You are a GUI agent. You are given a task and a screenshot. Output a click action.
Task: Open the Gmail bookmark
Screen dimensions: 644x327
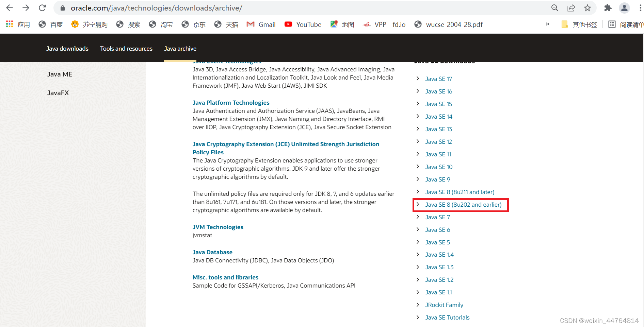[261, 24]
